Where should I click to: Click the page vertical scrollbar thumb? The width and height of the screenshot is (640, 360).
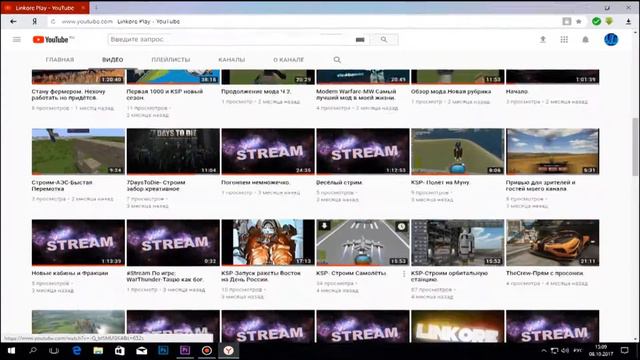coord(636,147)
